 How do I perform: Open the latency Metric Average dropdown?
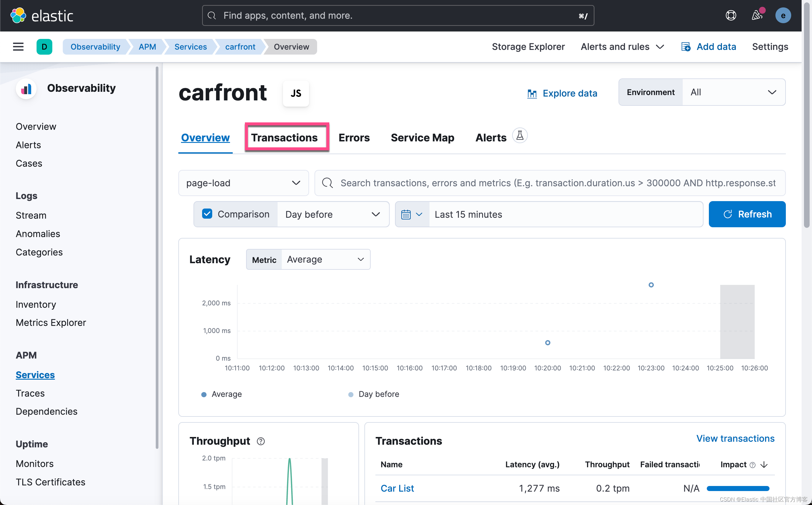[325, 260]
